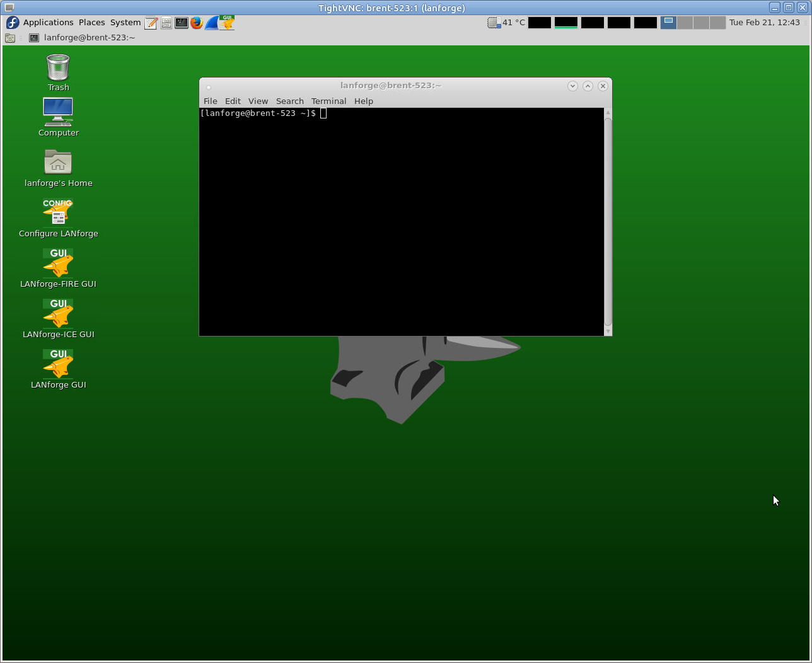The image size is (812, 663).
Task: Close the TightVNC window
Action: 803,8
